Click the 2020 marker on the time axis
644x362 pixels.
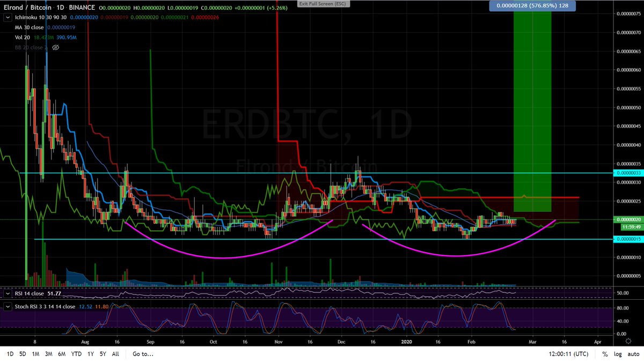click(408, 341)
